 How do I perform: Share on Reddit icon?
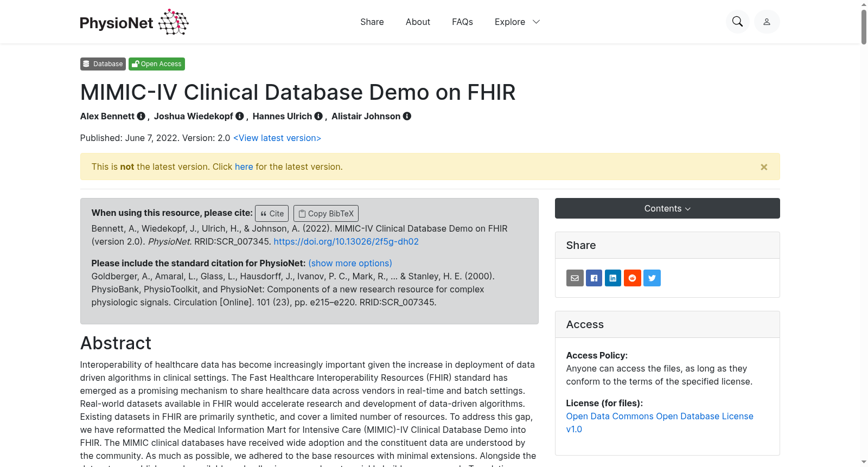coord(633,278)
